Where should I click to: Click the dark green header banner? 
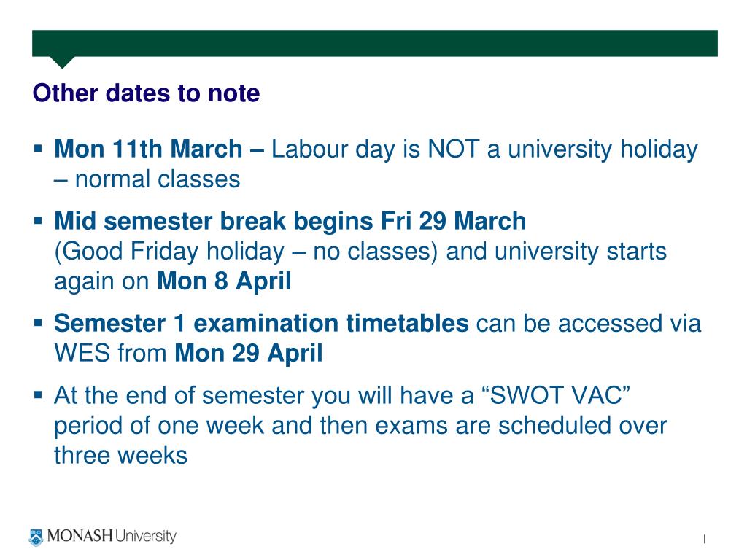[x=375, y=43]
